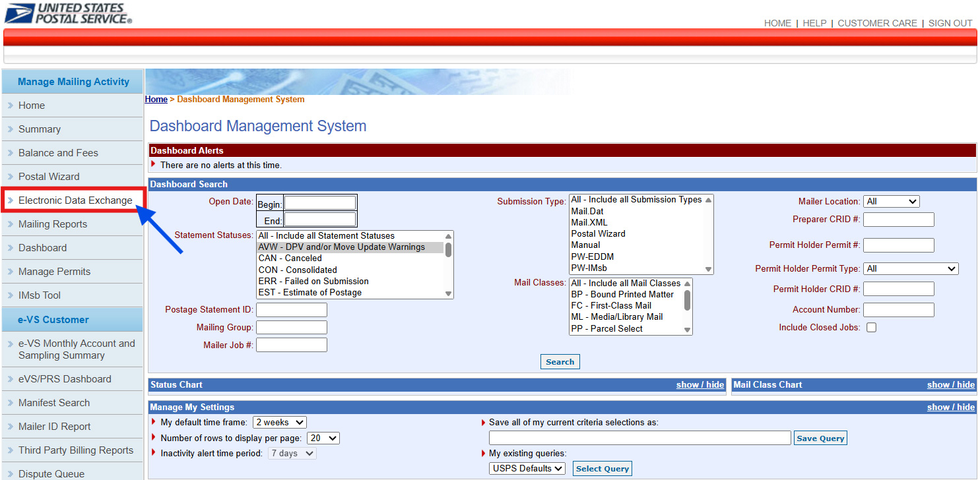Click down arrow of Statement Statuses list
The image size is (980, 480).
(449, 294)
